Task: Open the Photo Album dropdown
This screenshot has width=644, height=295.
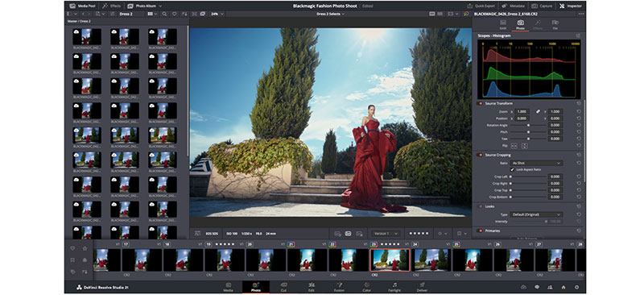Action: pyautogui.click(x=145, y=6)
